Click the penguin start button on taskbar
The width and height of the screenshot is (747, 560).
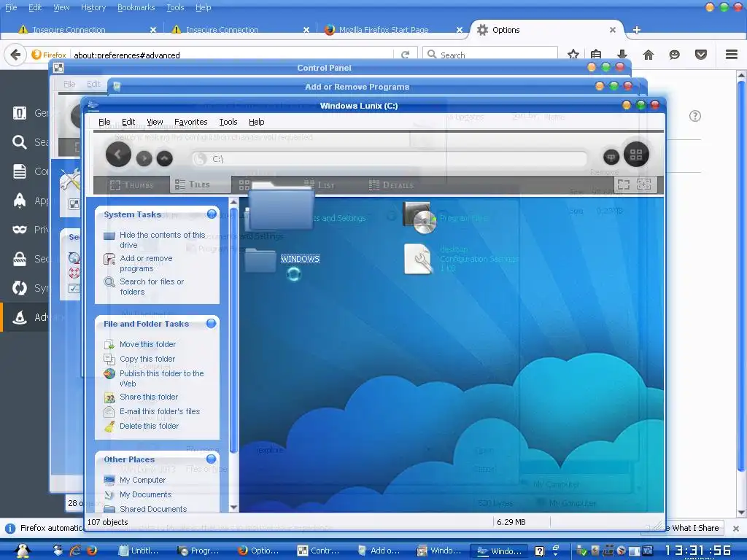click(x=22, y=551)
